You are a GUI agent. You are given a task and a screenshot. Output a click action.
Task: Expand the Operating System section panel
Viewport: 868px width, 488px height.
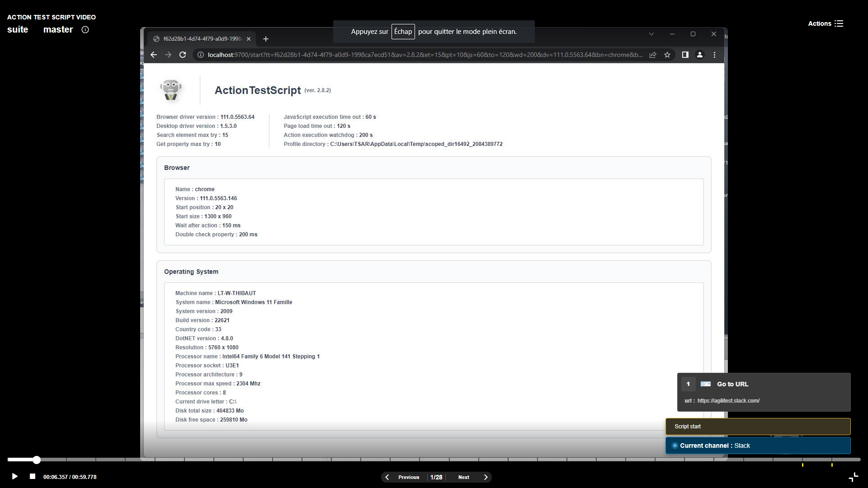coord(191,271)
